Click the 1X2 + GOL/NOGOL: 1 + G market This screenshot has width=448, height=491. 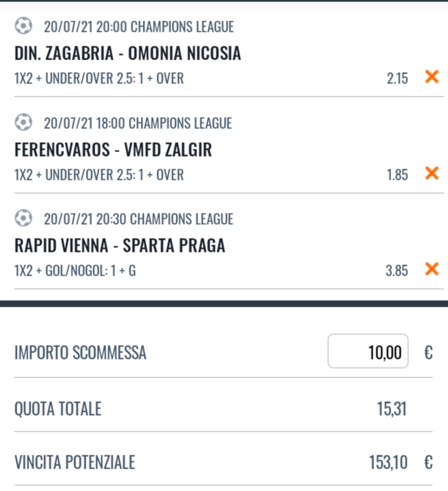[75, 271]
